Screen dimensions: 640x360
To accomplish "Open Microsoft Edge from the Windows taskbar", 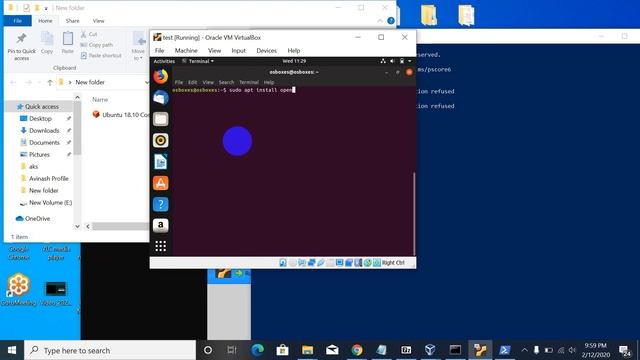I will pyautogui.click(x=257, y=350).
